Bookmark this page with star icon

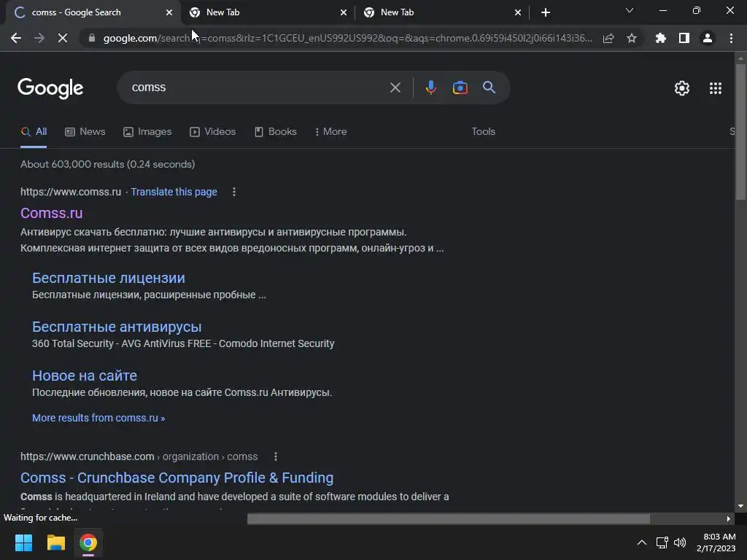[x=632, y=38]
